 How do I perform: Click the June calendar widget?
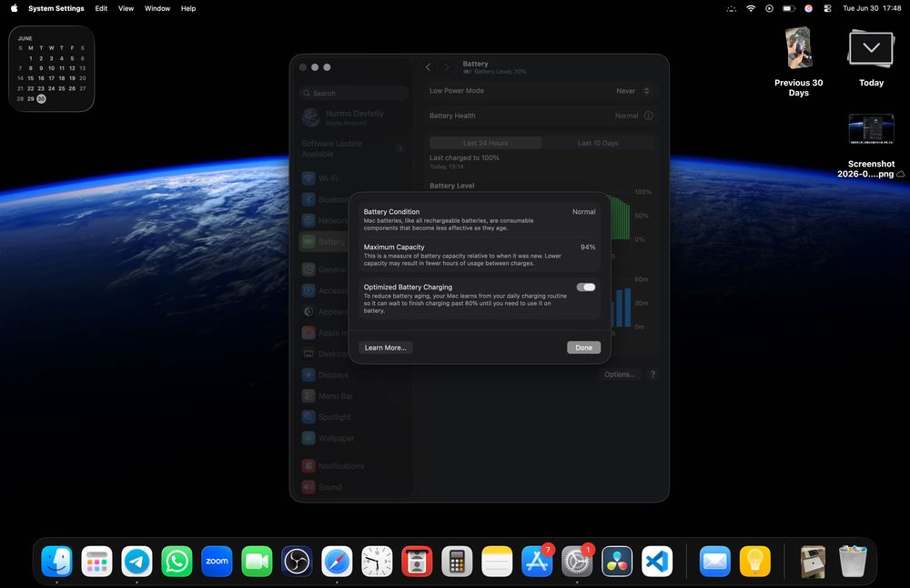click(52, 68)
